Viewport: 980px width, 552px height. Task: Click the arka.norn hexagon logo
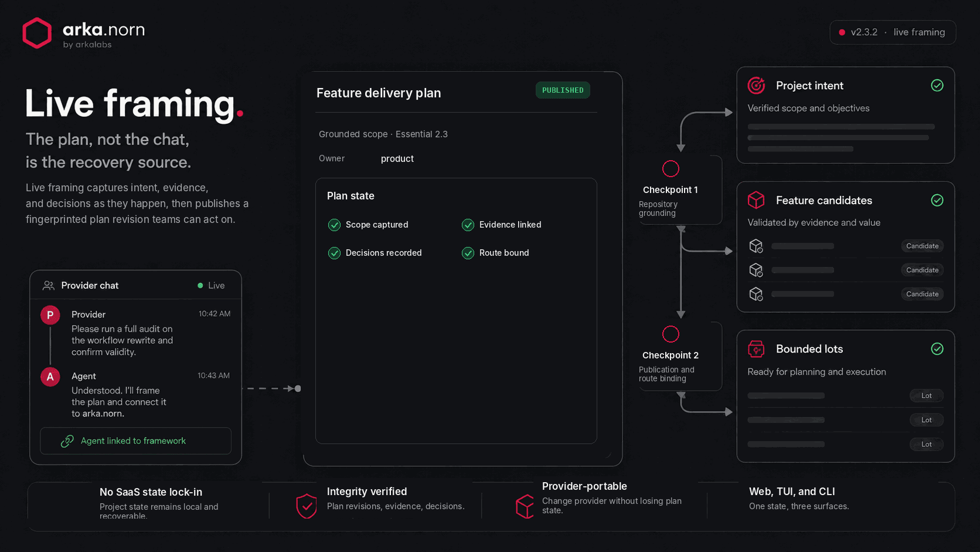[x=37, y=33]
